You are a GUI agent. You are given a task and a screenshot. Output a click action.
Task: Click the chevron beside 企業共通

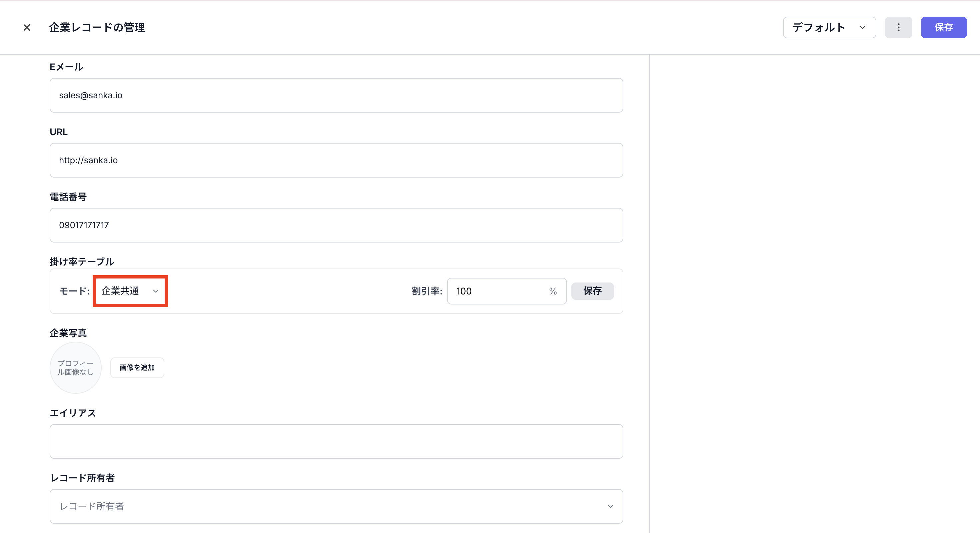click(156, 291)
